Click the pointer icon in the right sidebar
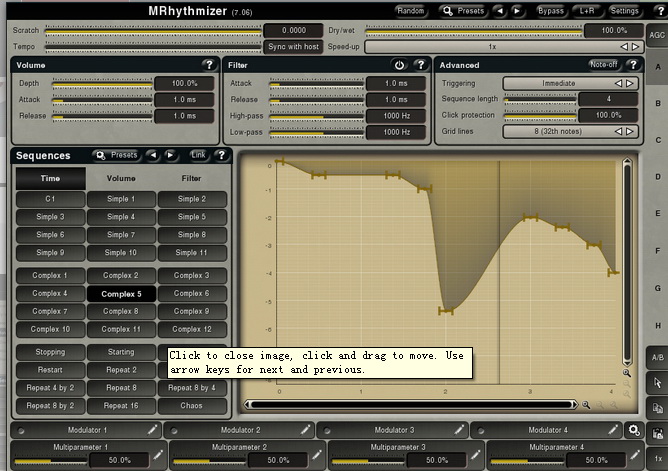This screenshot has width=668, height=471. pyautogui.click(x=657, y=383)
